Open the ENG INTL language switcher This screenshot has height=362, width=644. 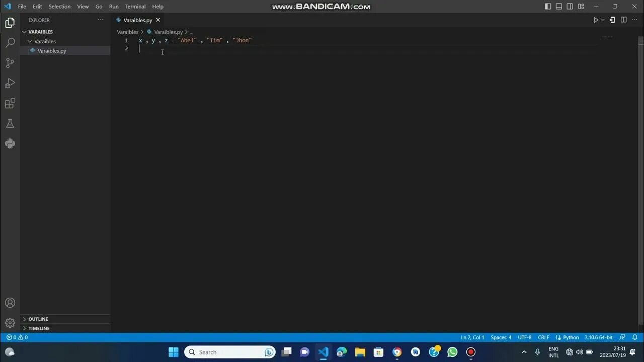(x=553, y=352)
